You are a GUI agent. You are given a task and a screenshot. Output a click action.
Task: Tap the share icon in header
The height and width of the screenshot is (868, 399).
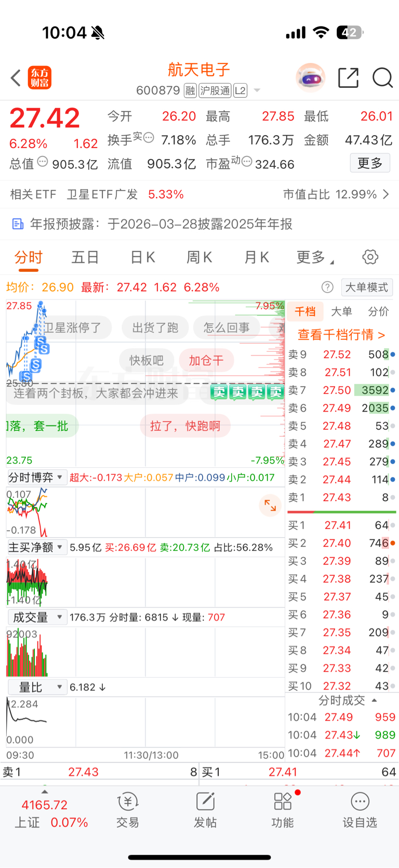pyautogui.click(x=348, y=78)
